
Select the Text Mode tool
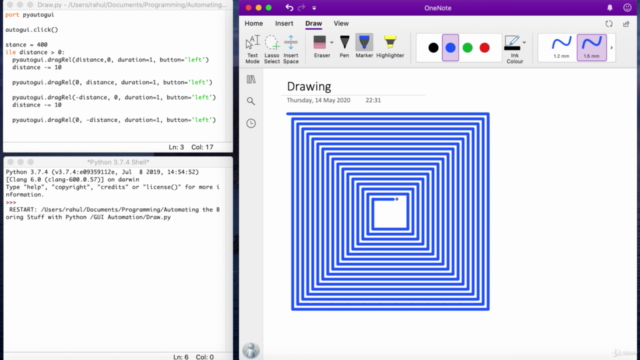[x=252, y=49]
